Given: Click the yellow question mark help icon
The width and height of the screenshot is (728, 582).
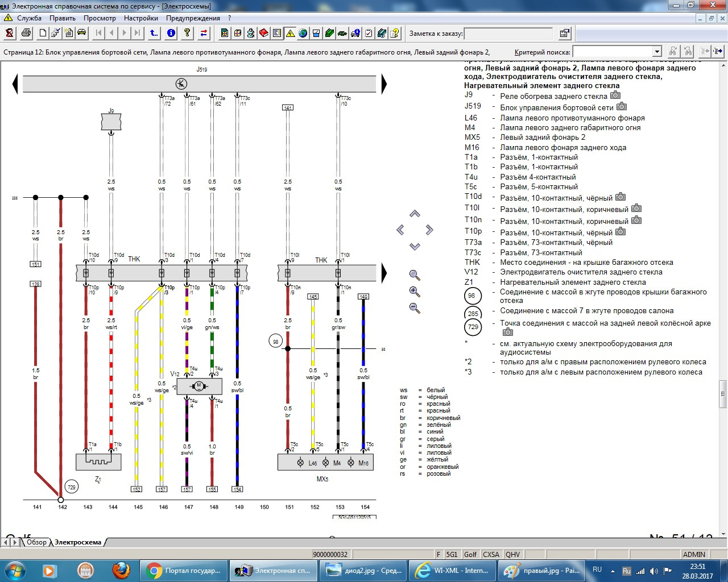Looking at the screenshot, I should coord(187,33).
